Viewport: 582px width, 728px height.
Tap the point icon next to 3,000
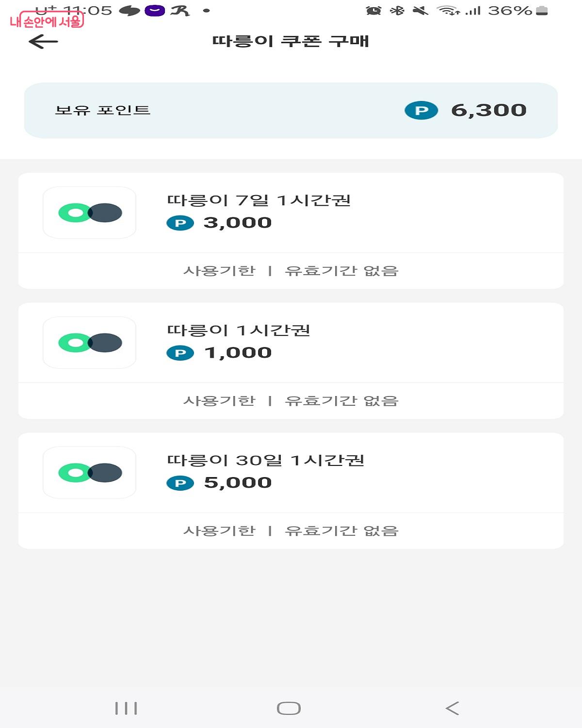click(180, 223)
